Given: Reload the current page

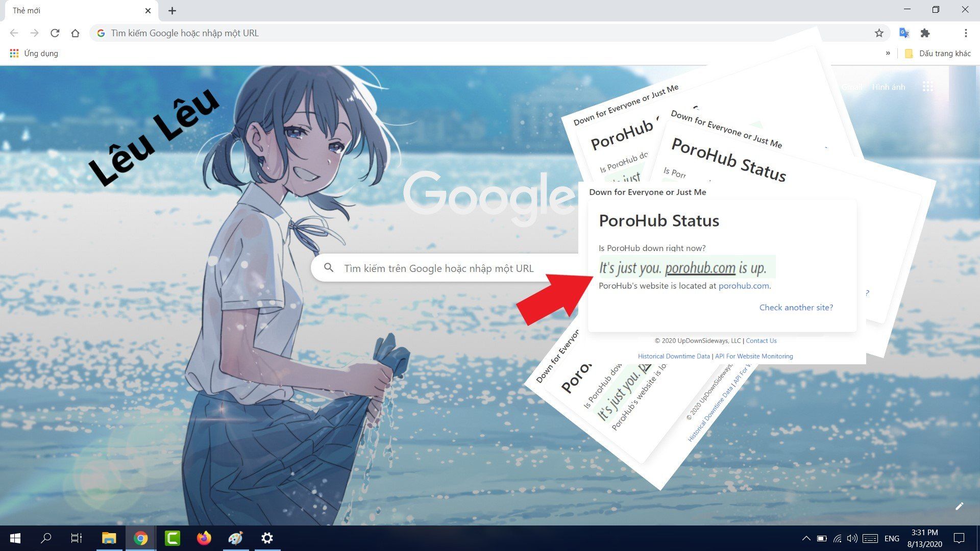Looking at the screenshot, I should coord(55,33).
